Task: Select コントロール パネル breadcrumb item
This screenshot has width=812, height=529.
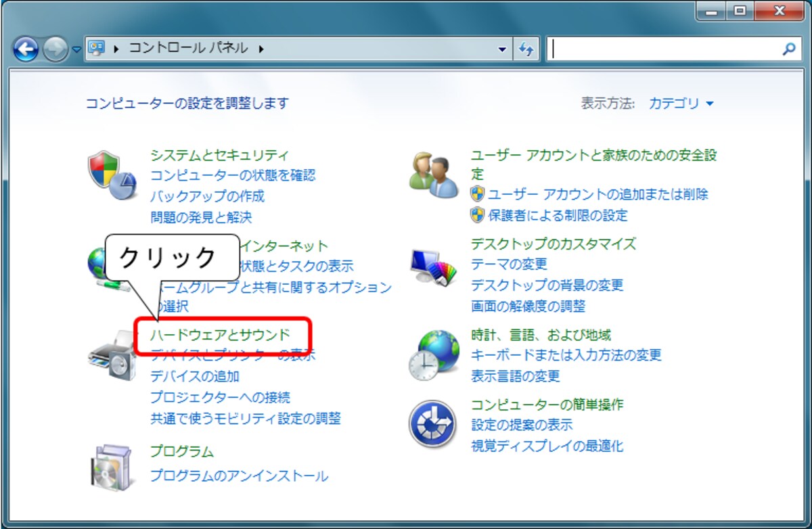Action: point(188,49)
